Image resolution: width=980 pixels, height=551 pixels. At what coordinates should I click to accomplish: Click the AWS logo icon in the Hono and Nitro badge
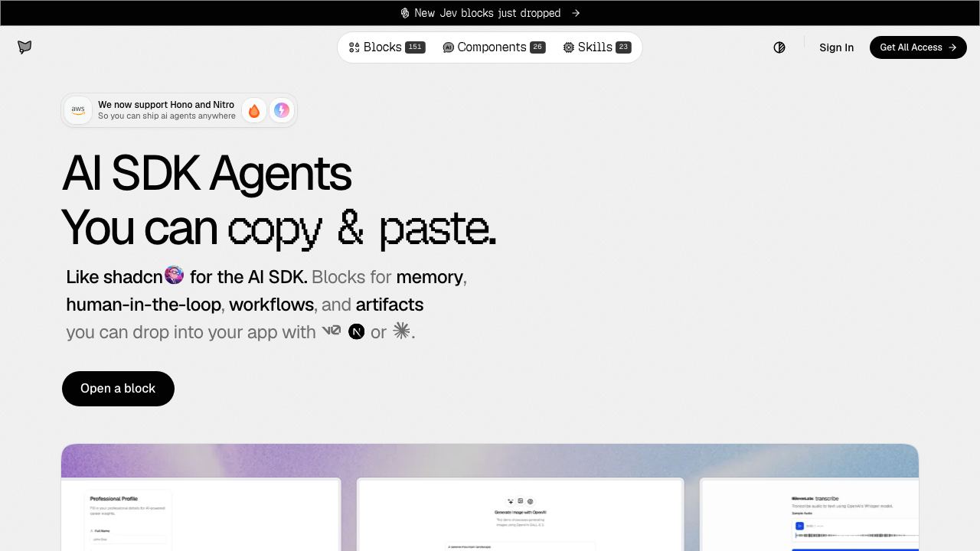click(78, 110)
